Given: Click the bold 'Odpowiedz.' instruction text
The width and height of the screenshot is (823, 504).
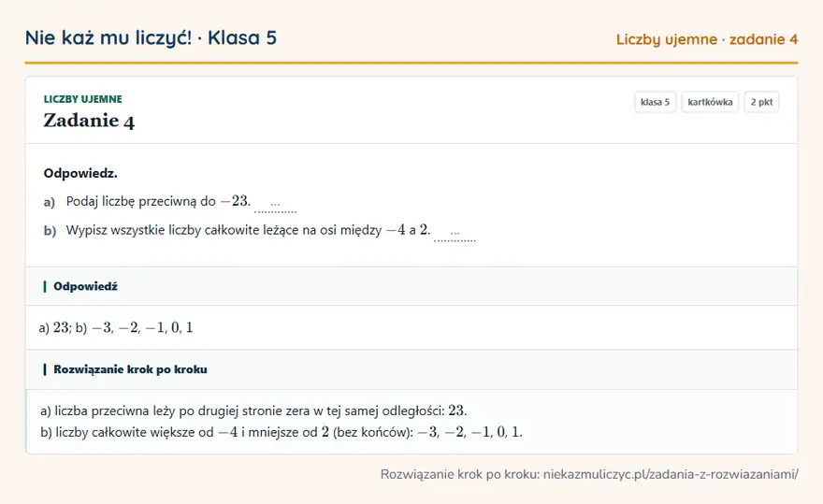Looking at the screenshot, I should (80, 173).
